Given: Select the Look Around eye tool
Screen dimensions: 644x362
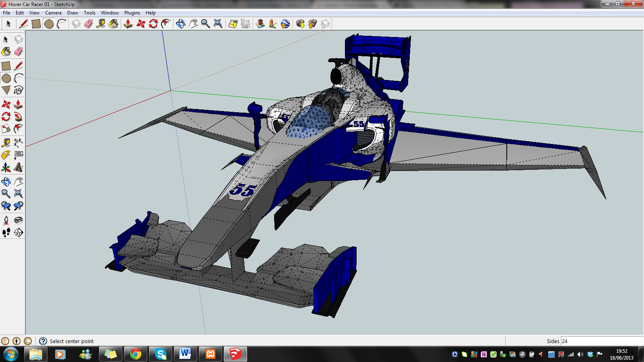Looking at the screenshot, I should pyautogui.click(x=19, y=220).
